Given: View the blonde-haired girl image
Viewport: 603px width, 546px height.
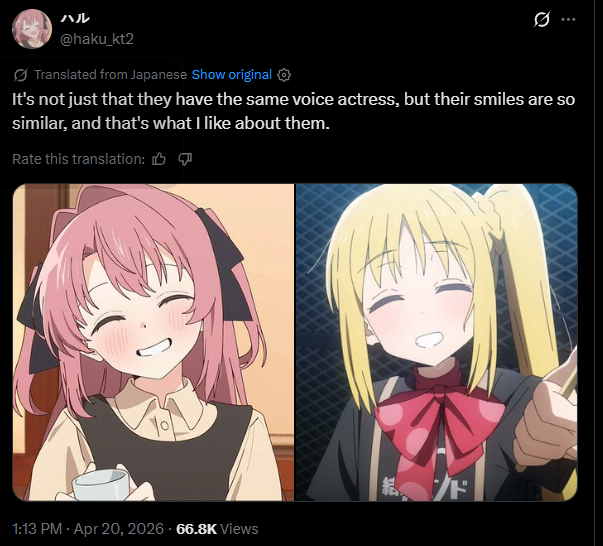Looking at the screenshot, I should point(436,342).
